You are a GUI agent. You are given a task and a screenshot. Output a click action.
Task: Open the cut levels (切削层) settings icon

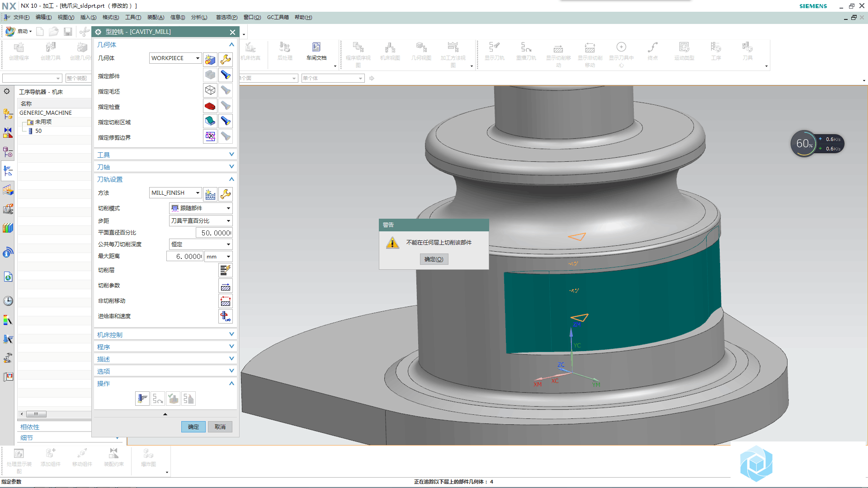click(x=226, y=270)
